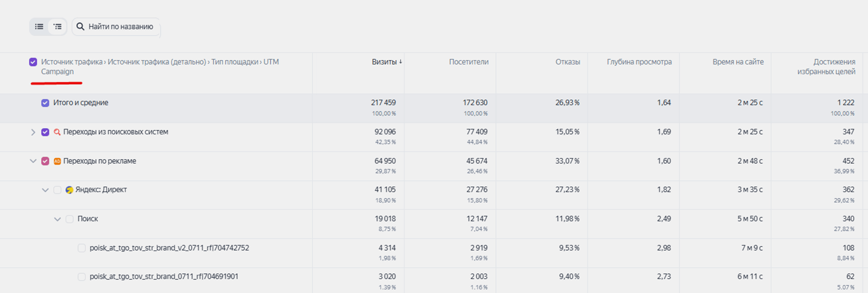Click the search systems magnifier icon
This screenshot has width=868, height=293.
[57, 132]
